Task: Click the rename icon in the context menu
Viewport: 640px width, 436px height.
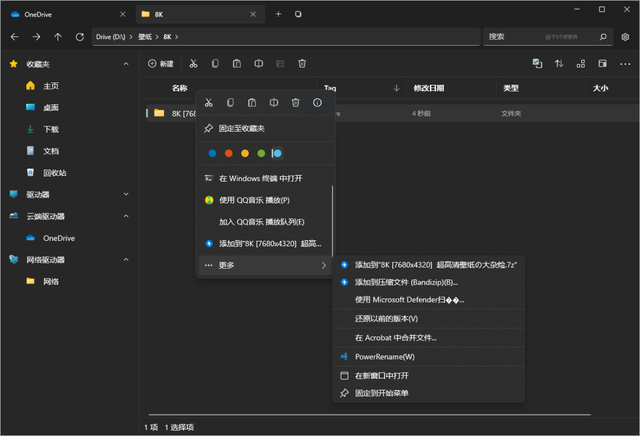Action: (273, 102)
